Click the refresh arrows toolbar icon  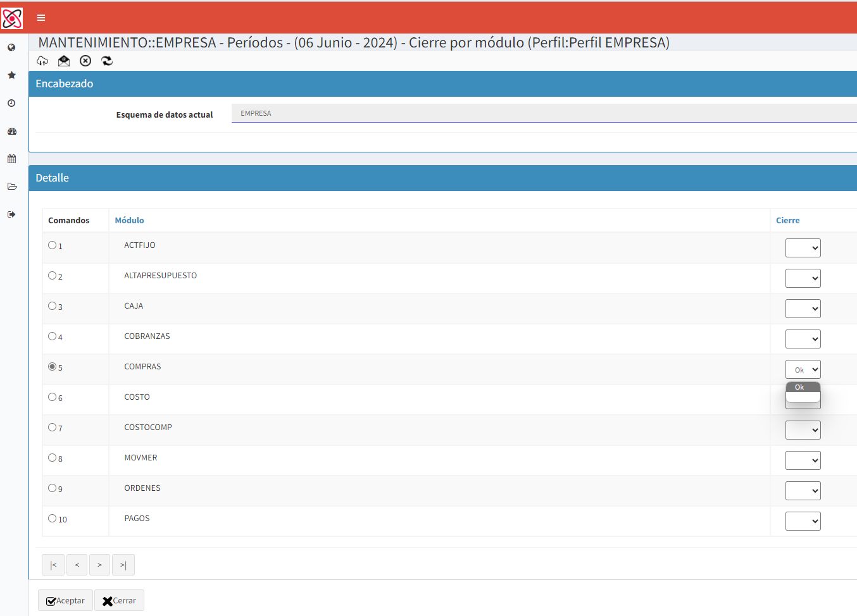coord(107,61)
